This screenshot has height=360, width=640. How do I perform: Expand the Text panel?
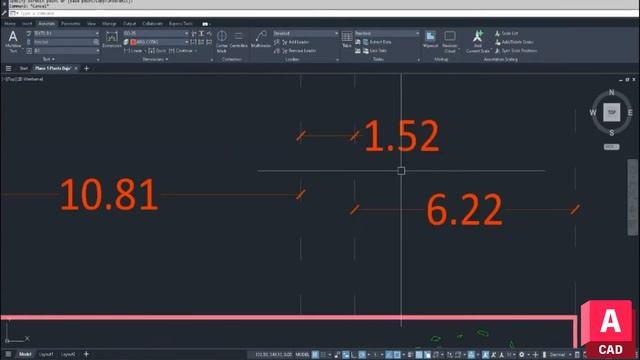pyautogui.click(x=49, y=60)
